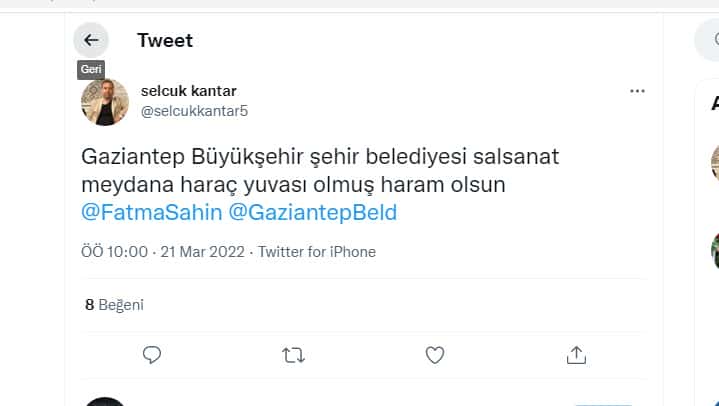Open the @GaziantepBeld mention link
719x406 pixels.
tap(313, 212)
